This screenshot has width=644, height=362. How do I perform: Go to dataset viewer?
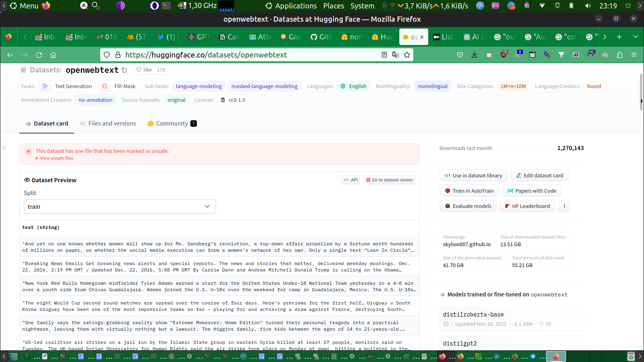(x=390, y=180)
